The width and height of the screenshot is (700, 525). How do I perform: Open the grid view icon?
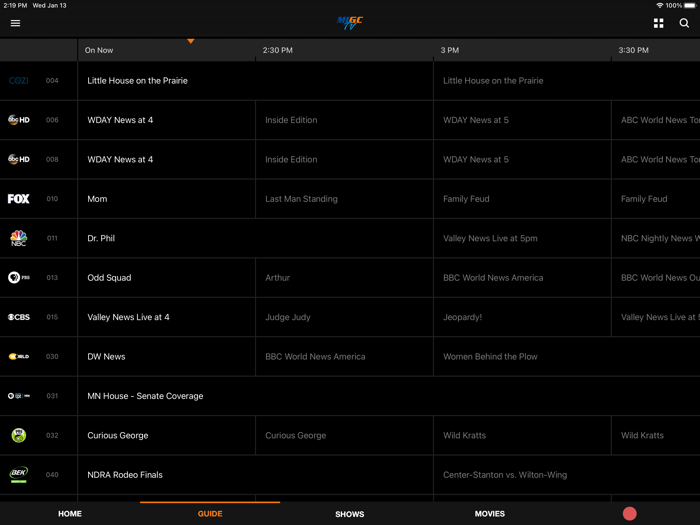(658, 23)
